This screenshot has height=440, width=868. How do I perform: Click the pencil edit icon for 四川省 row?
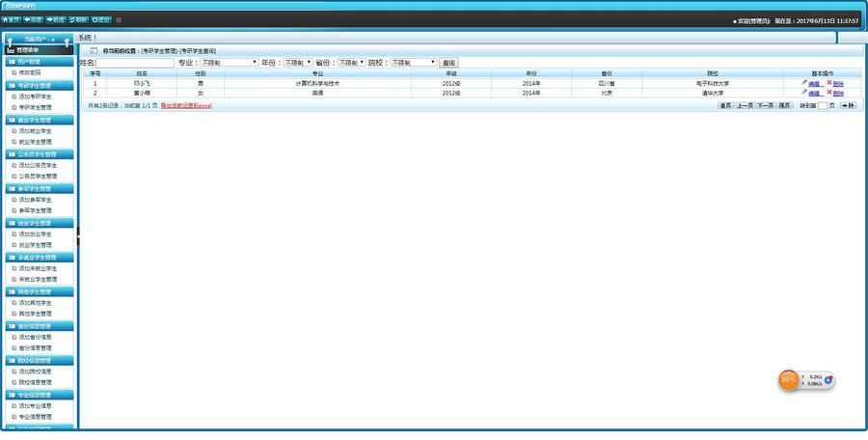point(803,83)
